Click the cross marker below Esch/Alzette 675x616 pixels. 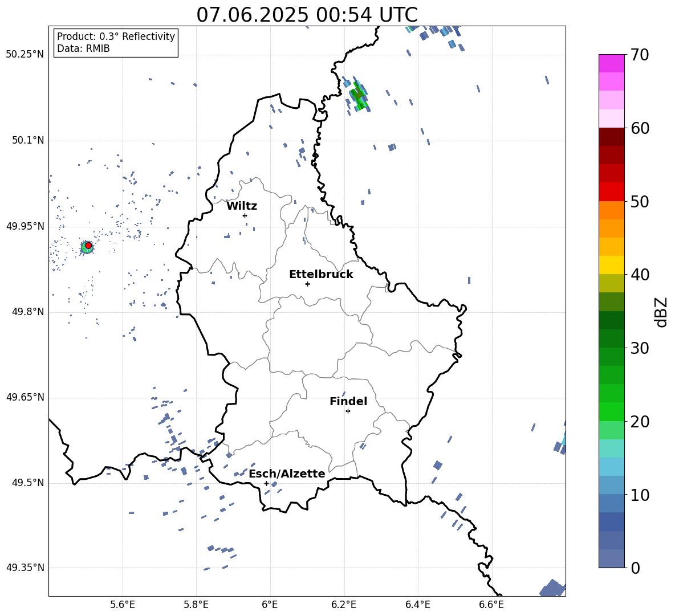click(266, 483)
